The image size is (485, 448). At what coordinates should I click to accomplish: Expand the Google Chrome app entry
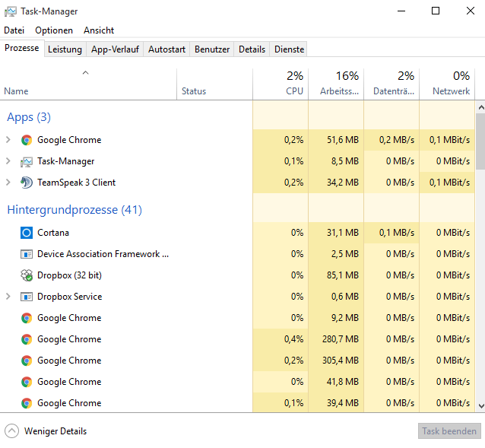pos(8,140)
